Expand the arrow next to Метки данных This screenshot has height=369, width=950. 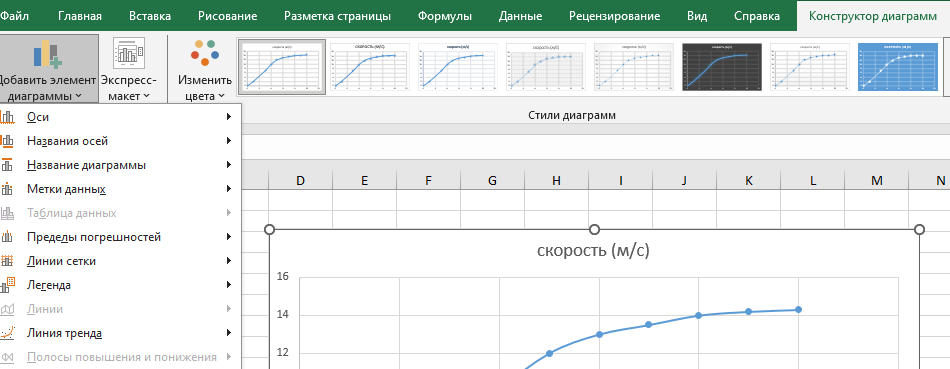pyautogui.click(x=229, y=189)
